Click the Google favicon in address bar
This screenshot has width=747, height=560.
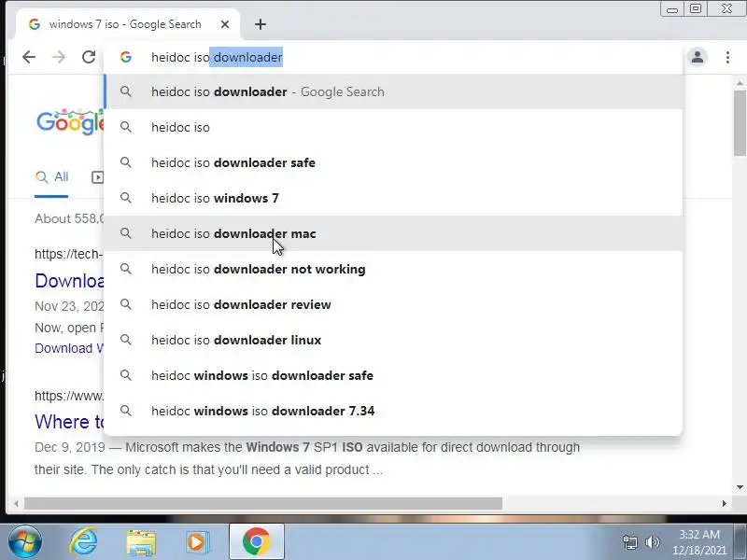[x=126, y=57]
